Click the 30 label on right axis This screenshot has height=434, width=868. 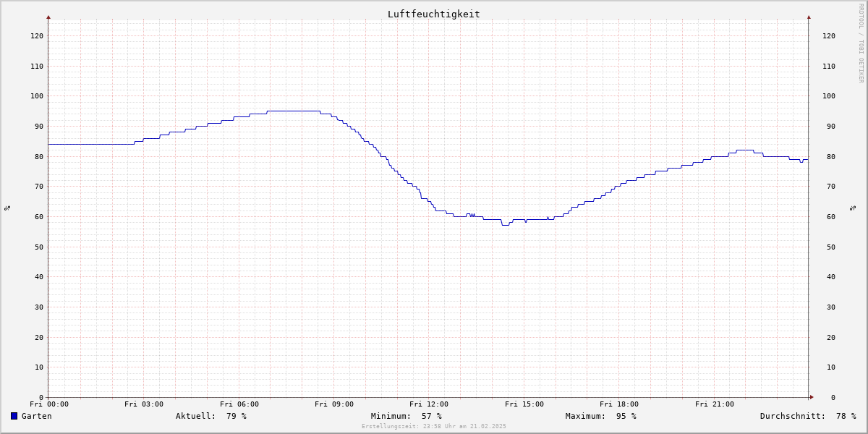pos(831,307)
